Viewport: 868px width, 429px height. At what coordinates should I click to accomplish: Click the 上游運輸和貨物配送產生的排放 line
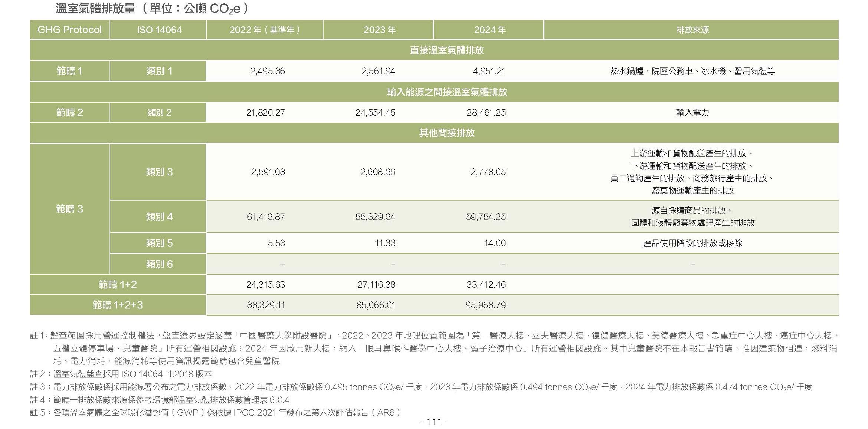tap(692, 153)
